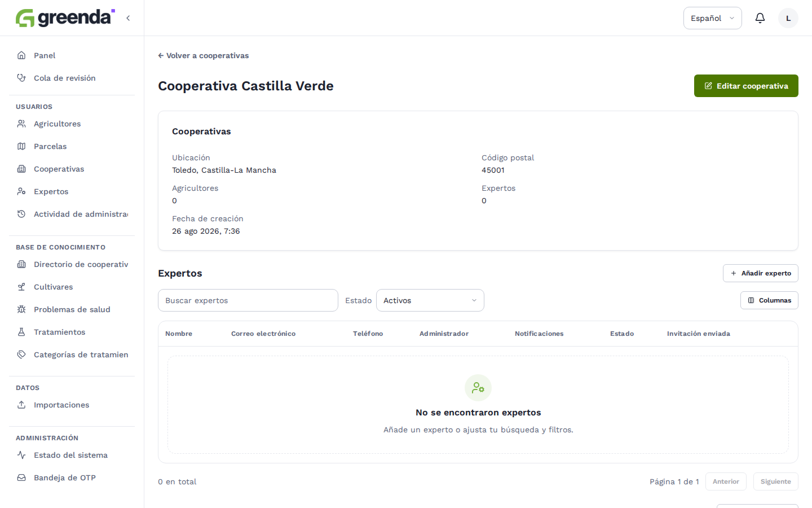Click Editar cooperativa button
This screenshot has height=508, width=812.
click(746, 86)
